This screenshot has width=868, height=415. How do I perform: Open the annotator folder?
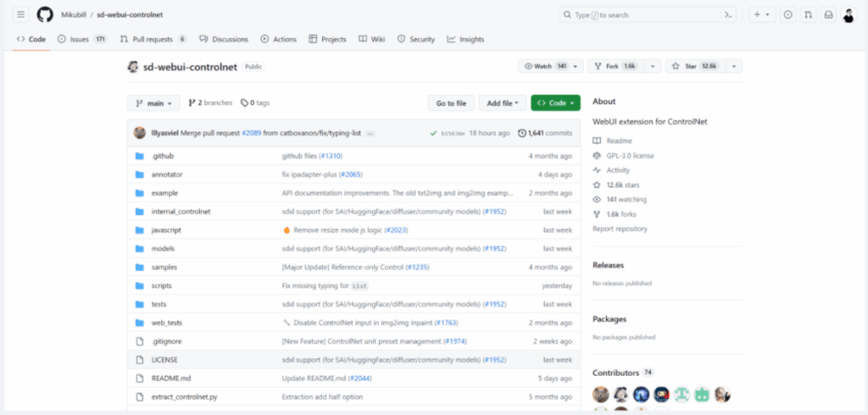167,174
